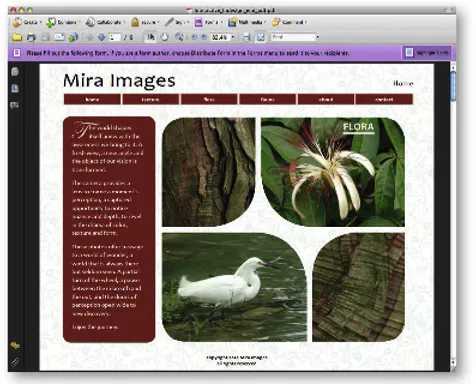Click the Combine files icon

51,22
